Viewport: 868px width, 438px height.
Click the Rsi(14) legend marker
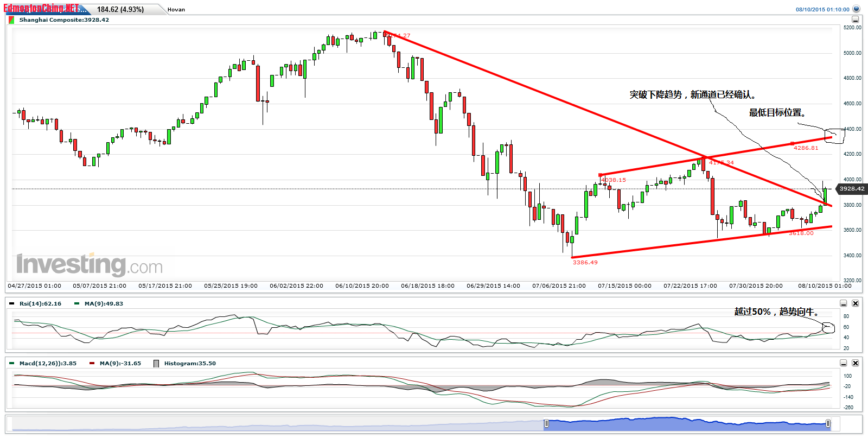[12, 304]
